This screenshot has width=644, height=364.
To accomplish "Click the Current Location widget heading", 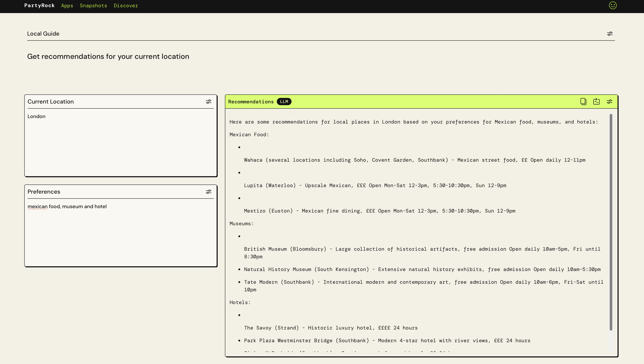I will click(50, 101).
